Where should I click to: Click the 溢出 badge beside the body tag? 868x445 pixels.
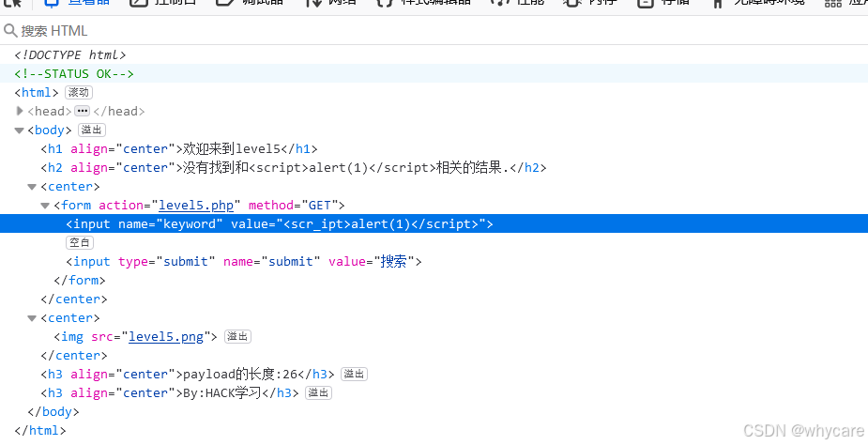[x=92, y=130]
